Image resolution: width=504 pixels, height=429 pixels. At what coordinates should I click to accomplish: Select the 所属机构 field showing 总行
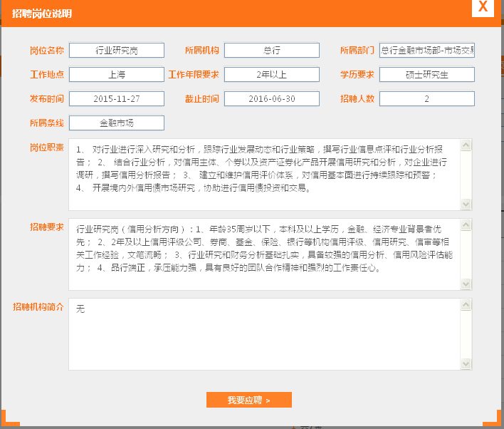point(272,51)
